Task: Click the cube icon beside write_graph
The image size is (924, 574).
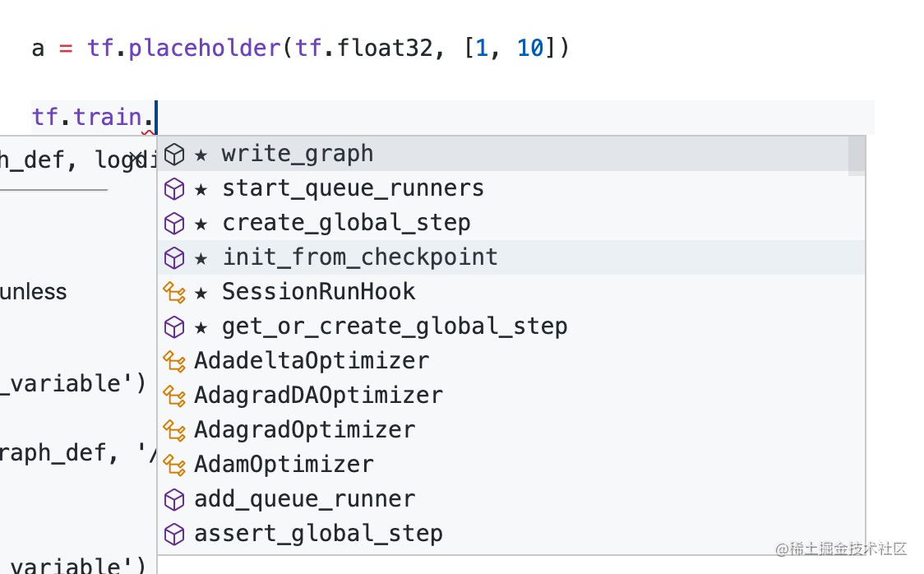Action: 174,155
